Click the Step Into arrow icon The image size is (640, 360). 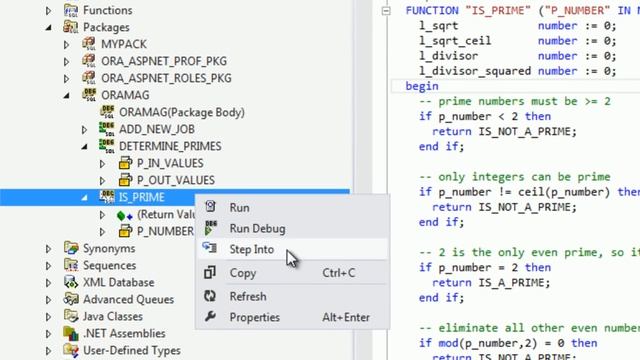tap(210, 247)
